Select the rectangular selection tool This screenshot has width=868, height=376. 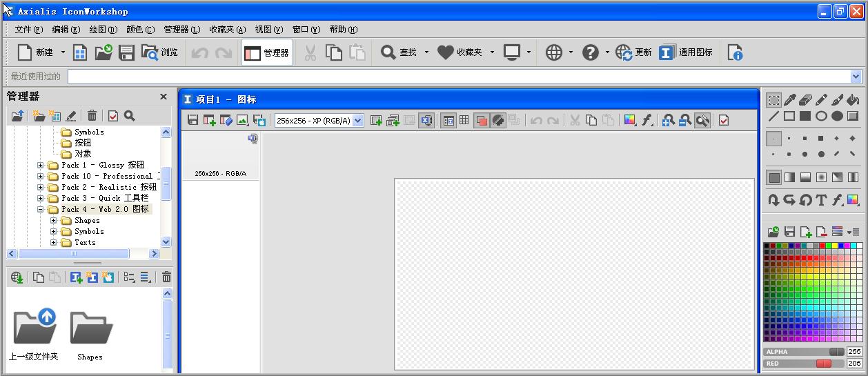[x=774, y=100]
